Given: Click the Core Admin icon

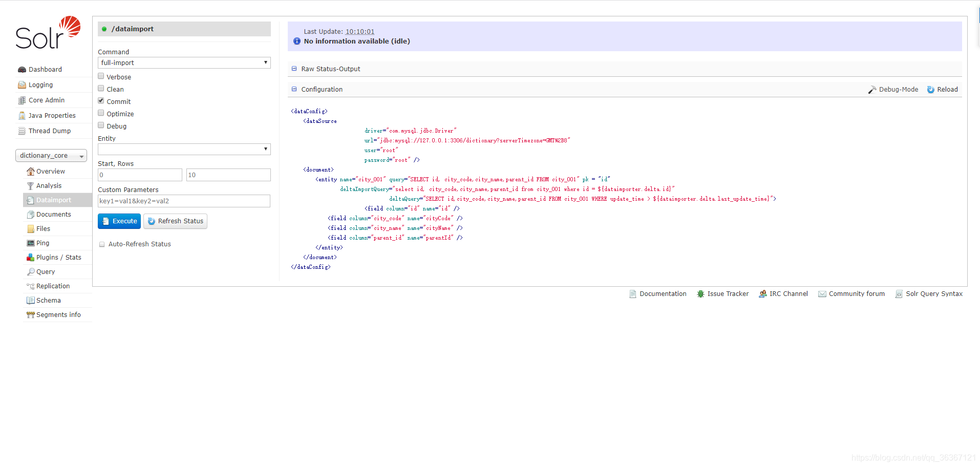Looking at the screenshot, I should point(22,100).
